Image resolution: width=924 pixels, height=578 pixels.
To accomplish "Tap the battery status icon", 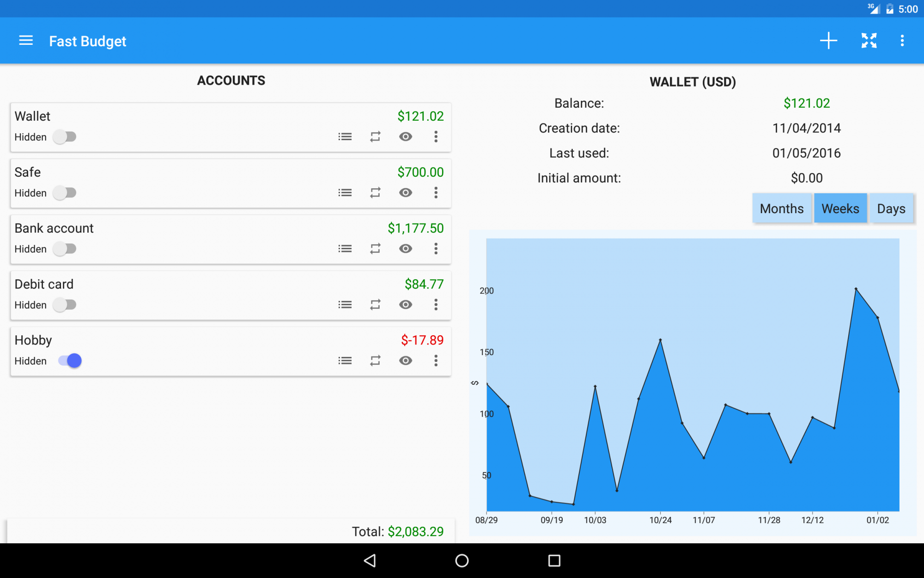I will [x=890, y=9].
